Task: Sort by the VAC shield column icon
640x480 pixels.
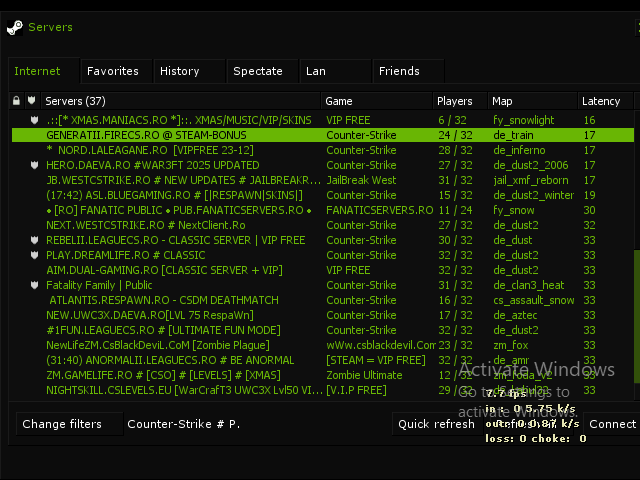Action: pyautogui.click(x=32, y=100)
